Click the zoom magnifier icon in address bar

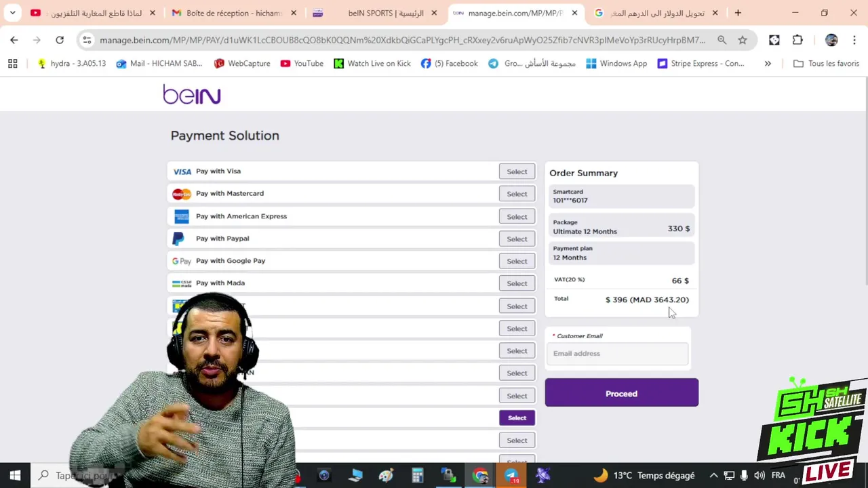click(x=722, y=40)
